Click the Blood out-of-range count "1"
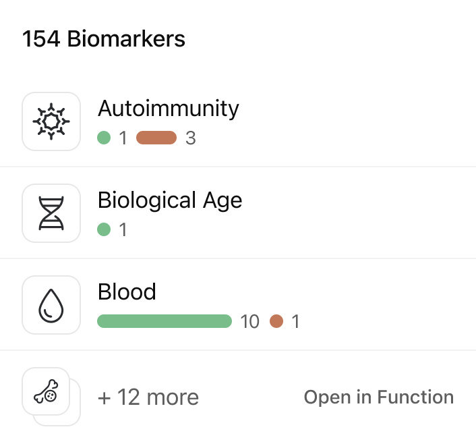The image size is (476, 448). tap(295, 322)
